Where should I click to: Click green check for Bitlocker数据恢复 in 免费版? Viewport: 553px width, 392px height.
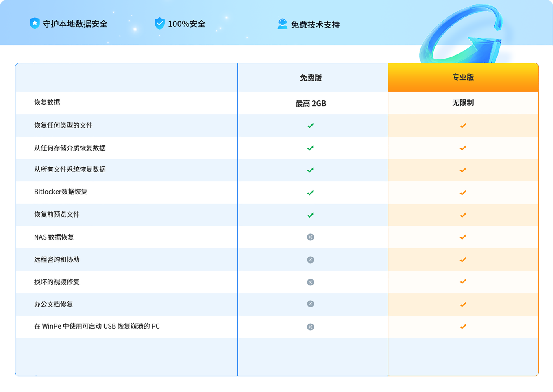tap(310, 193)
